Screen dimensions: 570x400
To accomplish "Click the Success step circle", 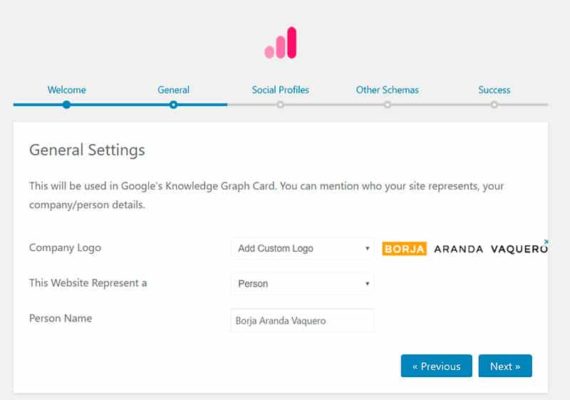I will click(x=494, y=105).
